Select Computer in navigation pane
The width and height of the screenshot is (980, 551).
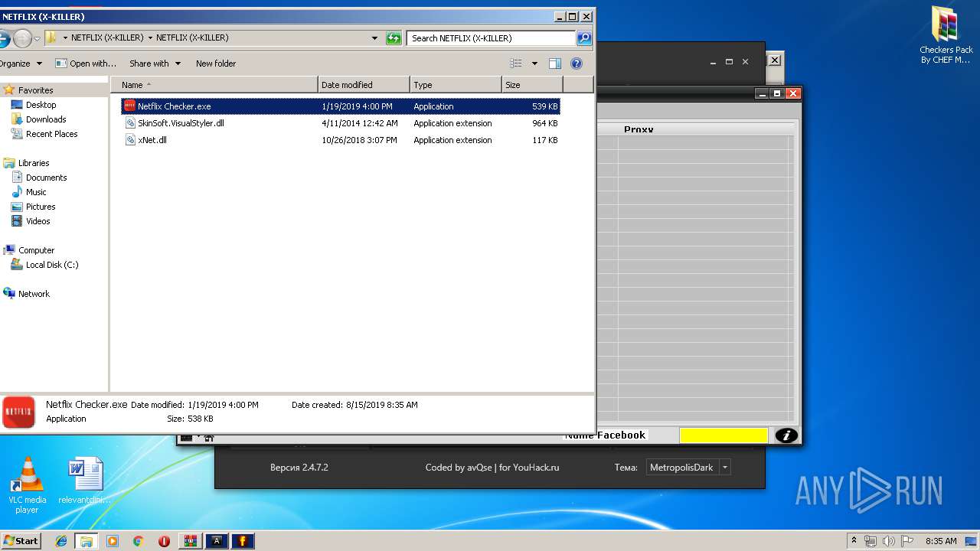coord(36,250)
